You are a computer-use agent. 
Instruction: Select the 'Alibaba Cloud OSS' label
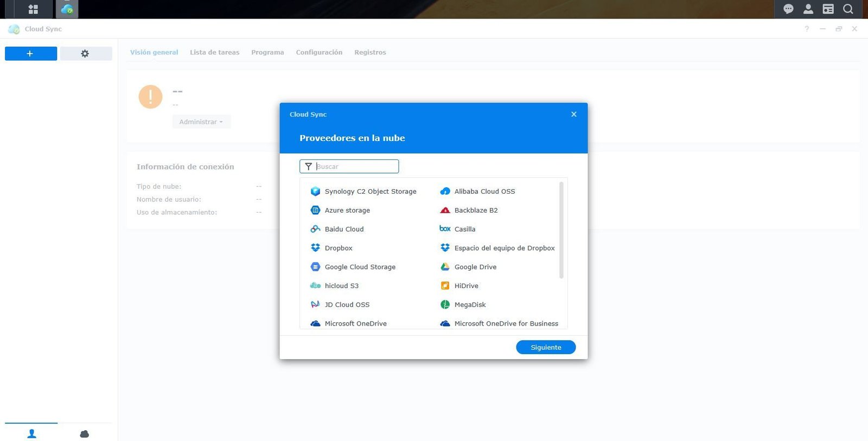pyautogui.click(x=484, y=191)
